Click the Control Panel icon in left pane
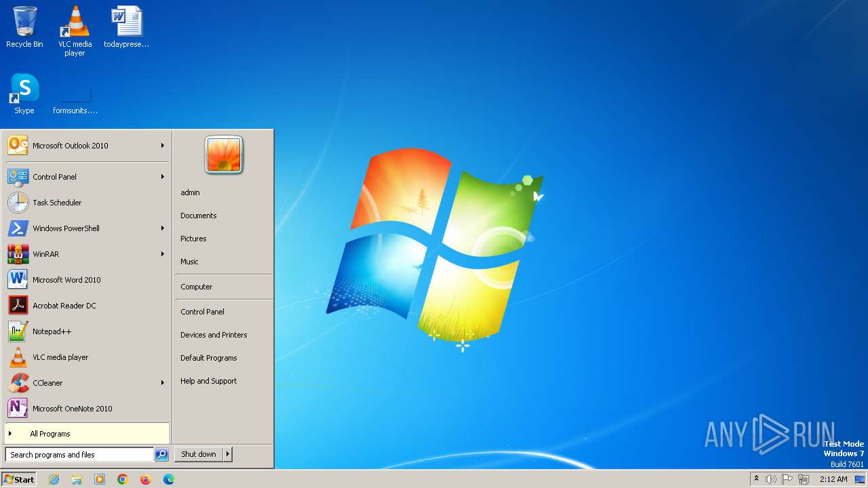 [x=18, y=177]
